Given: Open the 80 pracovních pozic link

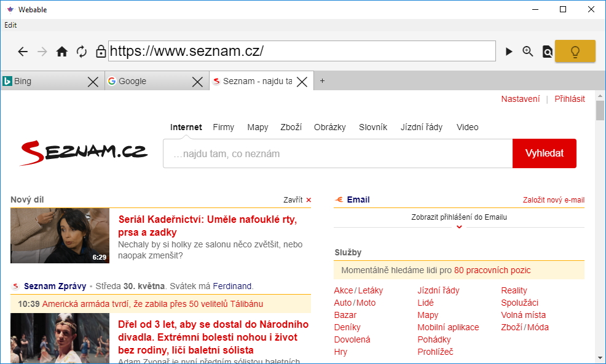Looking at the screenshot, I should 492,270.
